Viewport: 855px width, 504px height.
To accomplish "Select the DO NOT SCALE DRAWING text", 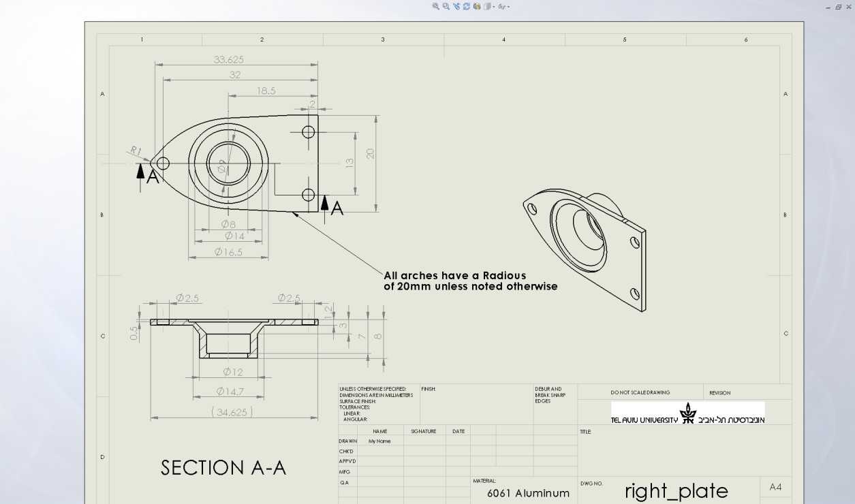I will (640, 393).
